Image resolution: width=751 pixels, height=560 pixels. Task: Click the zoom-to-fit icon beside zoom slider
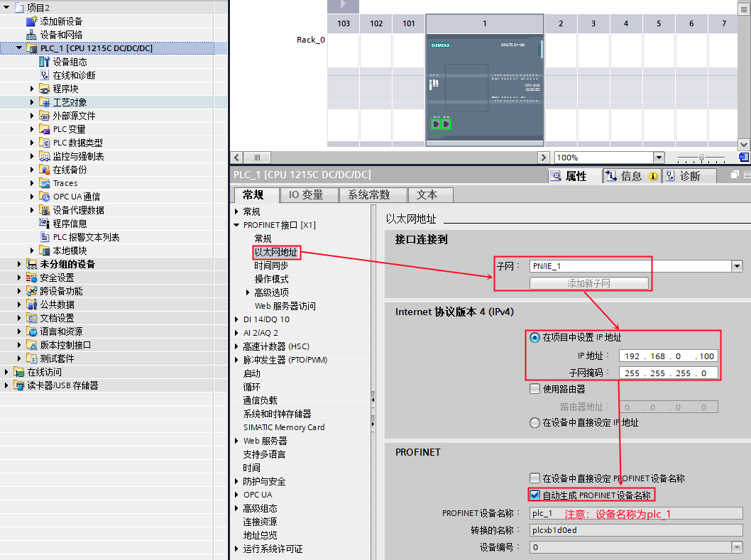pos(743,157)
